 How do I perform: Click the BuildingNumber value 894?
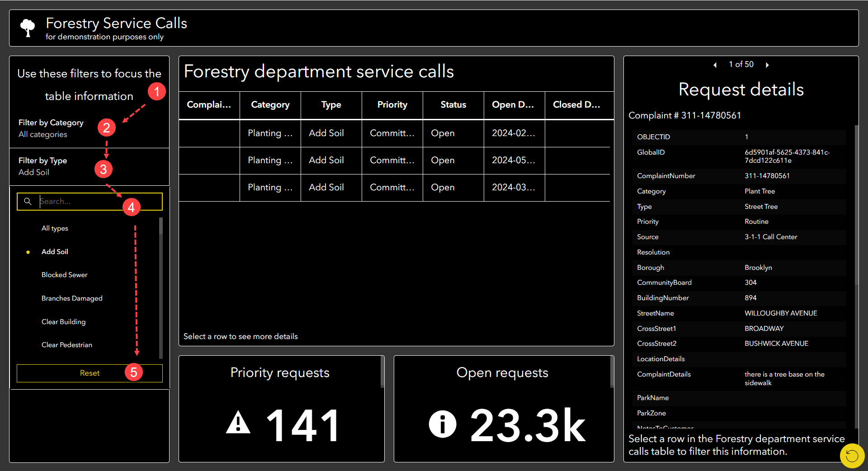pyautogui.click(x=750, y=298)
